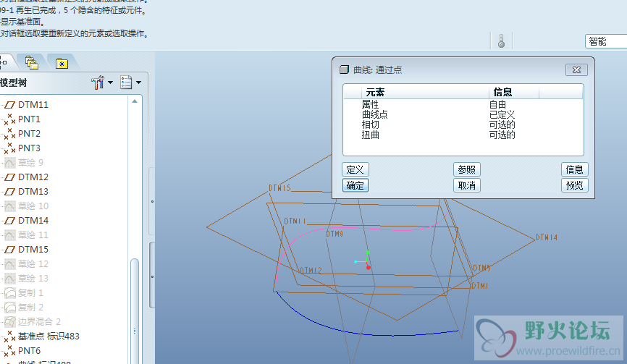This screenshot has width=627, height=364.
Task: Click the 边界混合 2 surface icon
Action: coord(10,322)
